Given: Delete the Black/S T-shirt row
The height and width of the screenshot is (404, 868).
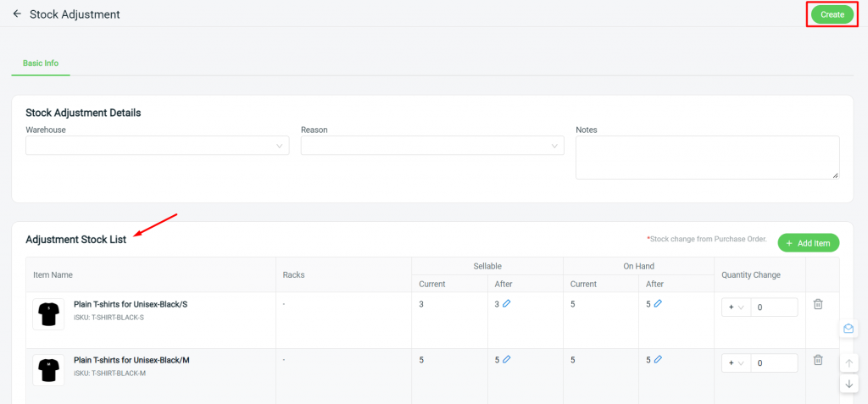Looking at the screenshot, I should (818, 304).
